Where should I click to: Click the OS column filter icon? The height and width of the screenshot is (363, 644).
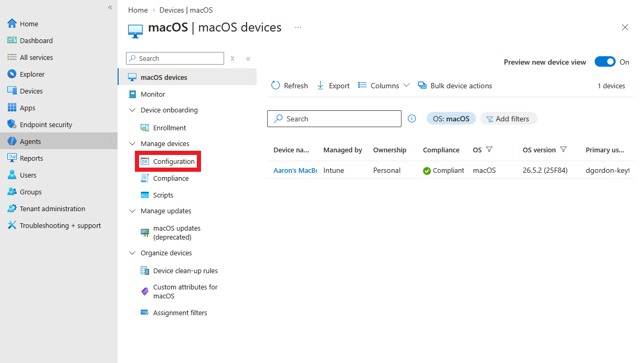(489, 150)
